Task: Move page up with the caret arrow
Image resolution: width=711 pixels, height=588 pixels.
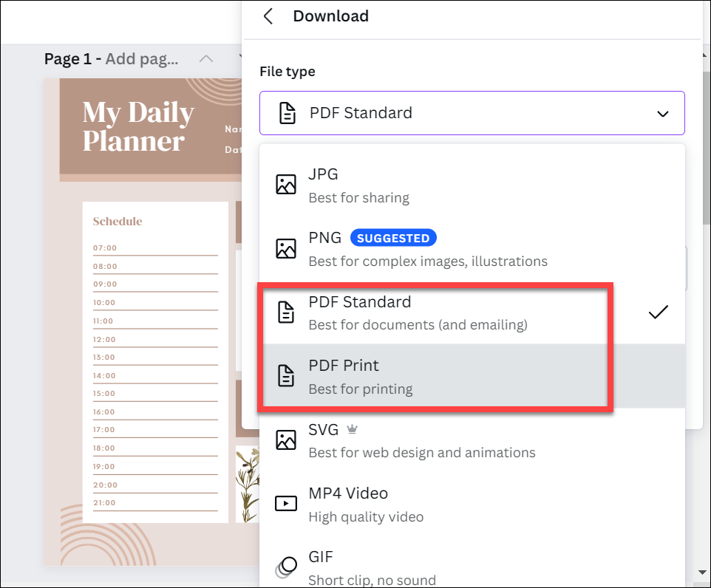Action: point(206,58)
